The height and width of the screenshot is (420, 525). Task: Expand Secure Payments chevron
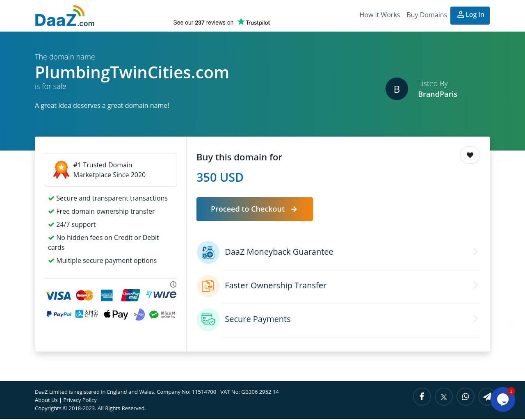pyautogui.click(x=475, y=319)
